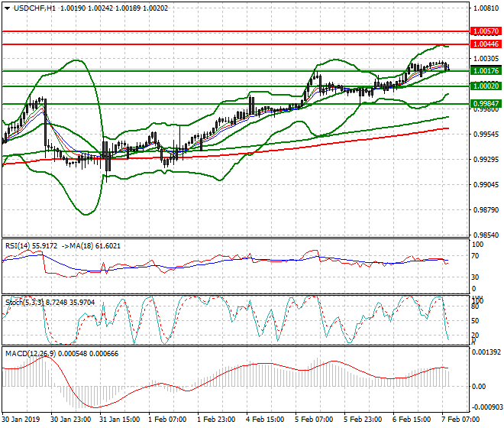The height and width of the screenshot is (428, 504).
Task: Select the USDCHF,H1 chart title text
Action: 34,8
